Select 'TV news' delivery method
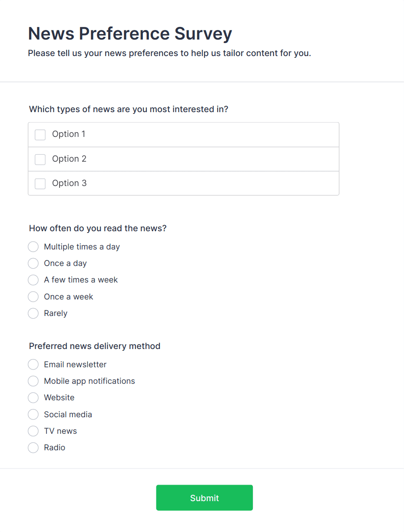 (x=33, y=431)
